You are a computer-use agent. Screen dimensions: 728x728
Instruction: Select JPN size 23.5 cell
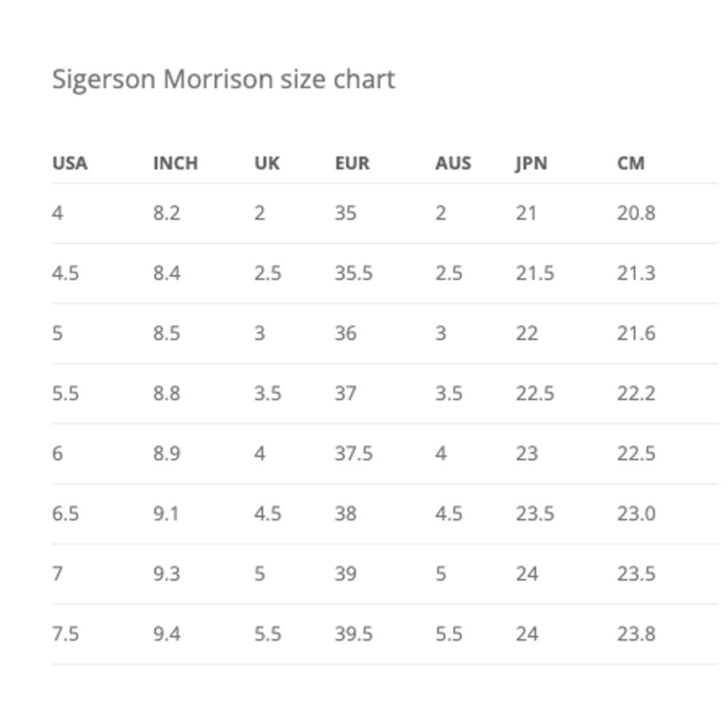pos(535,514)
